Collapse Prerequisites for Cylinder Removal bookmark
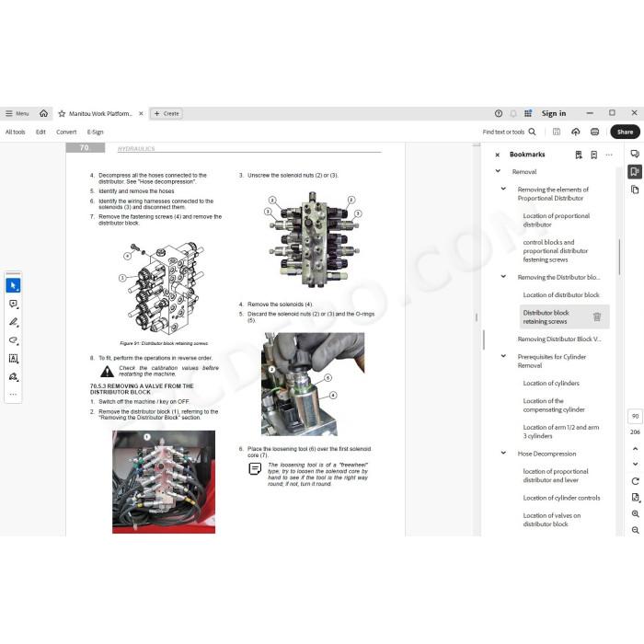Screen dimensions: 644x644 [x=503, y=356]
